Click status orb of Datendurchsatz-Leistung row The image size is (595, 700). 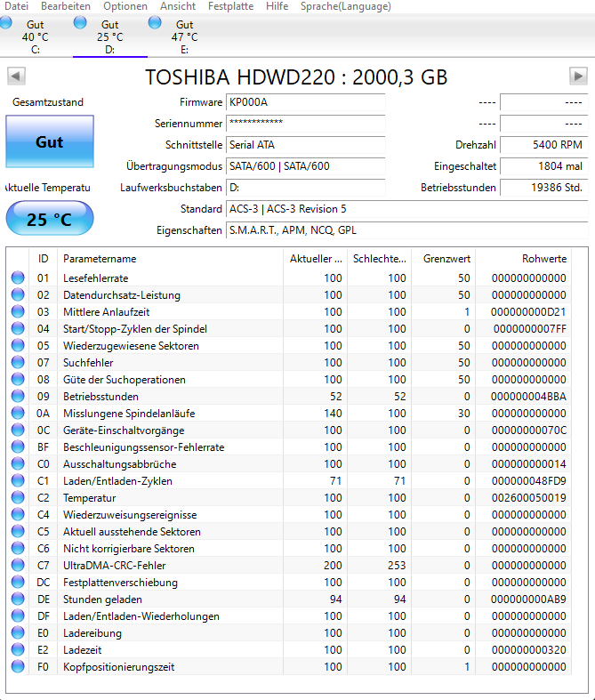coord(18,294)
